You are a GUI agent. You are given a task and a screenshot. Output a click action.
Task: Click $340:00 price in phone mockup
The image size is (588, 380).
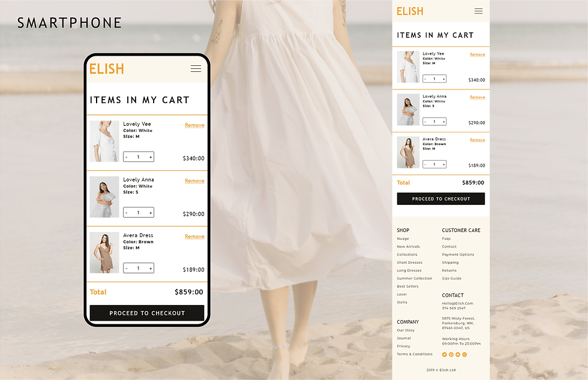(x=193, y=158)
